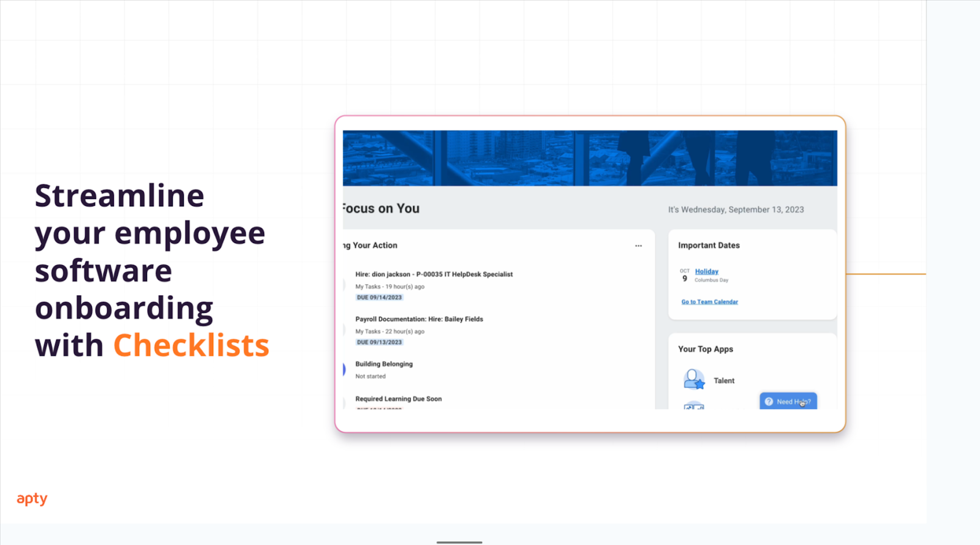
Task: Click My Tasks - 19 hour(s) ago text
Action: coord(390,287)
